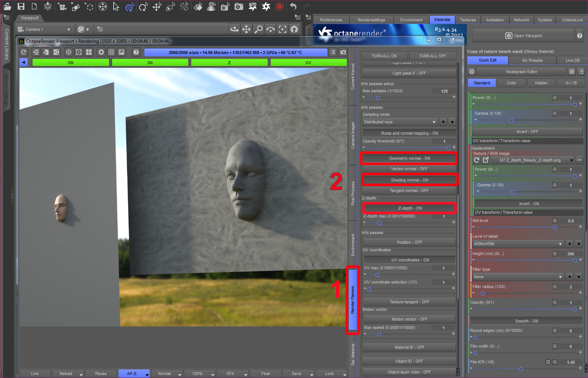Open the Sampling mode Distributed rays dropdown
This screenshot has width=588, height=378.
coord(400,122)
